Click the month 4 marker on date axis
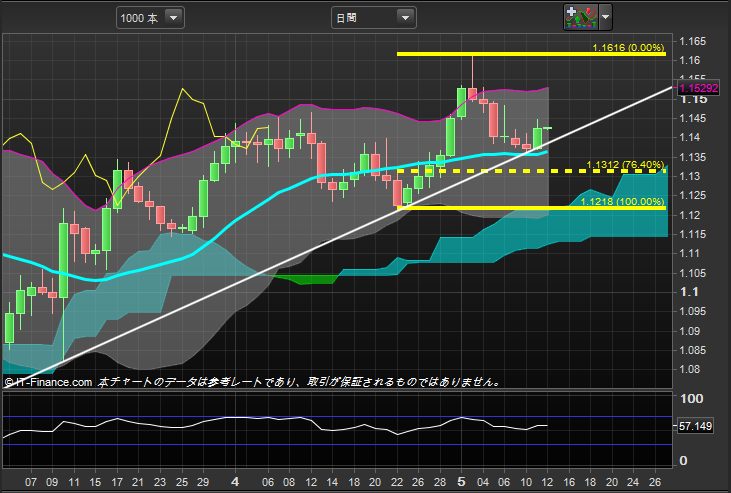 235,481
